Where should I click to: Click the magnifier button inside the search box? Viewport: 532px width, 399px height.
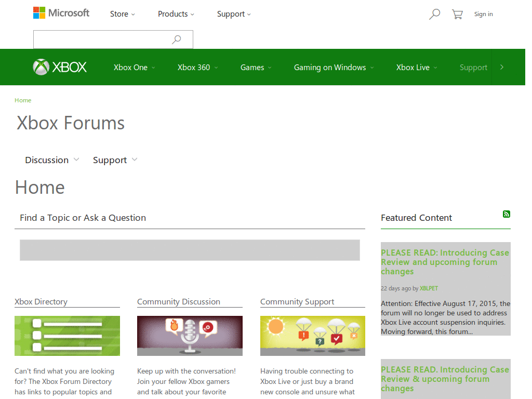tap(176, 39)
